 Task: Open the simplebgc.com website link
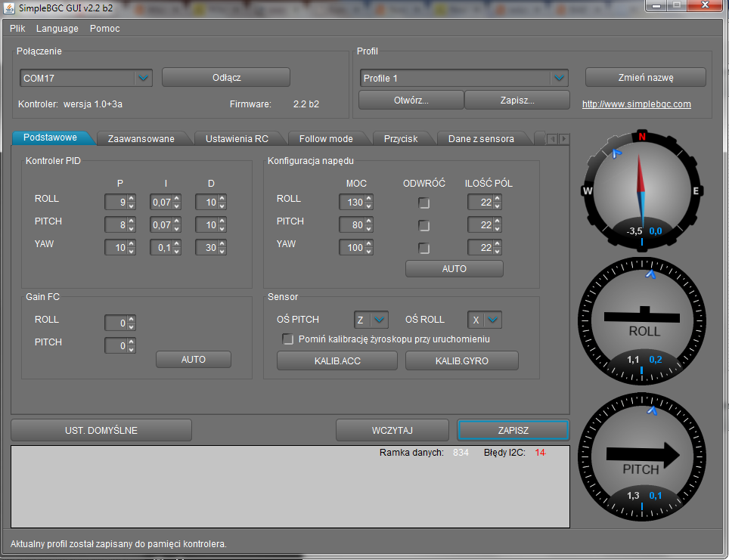coord(636,104)
